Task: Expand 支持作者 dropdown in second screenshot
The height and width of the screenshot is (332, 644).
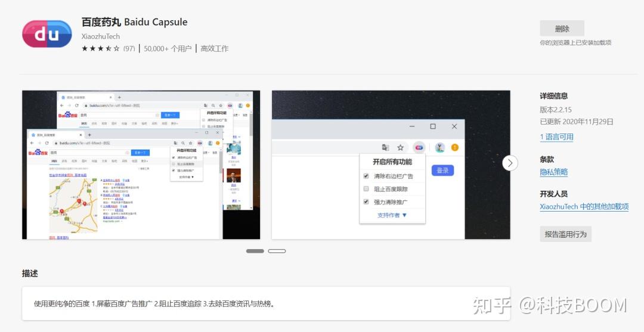Action: [392, 215]
